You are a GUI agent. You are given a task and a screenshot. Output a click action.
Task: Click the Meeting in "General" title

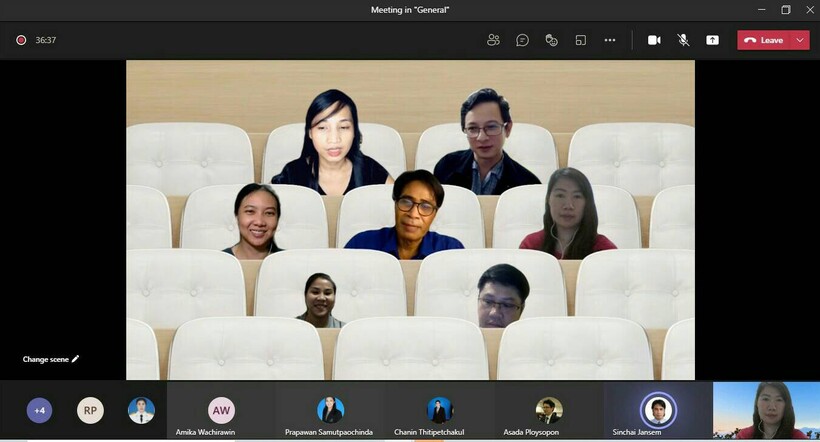410,9
